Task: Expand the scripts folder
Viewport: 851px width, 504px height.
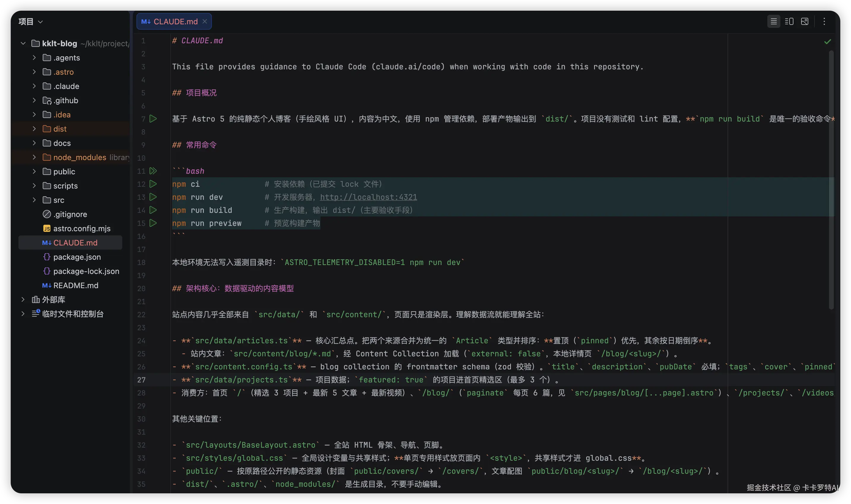Action: [34, 186]
